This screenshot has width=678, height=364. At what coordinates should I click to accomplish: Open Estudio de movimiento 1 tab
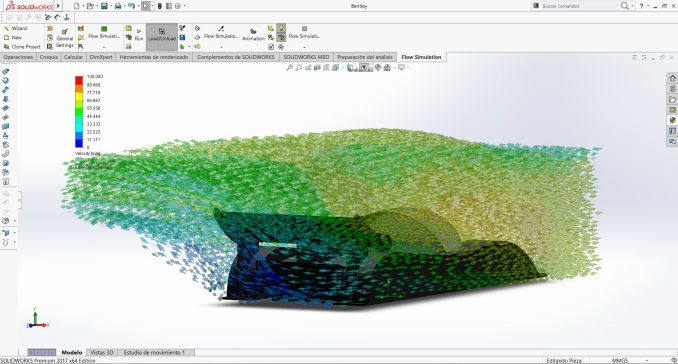tap(154, 353)
